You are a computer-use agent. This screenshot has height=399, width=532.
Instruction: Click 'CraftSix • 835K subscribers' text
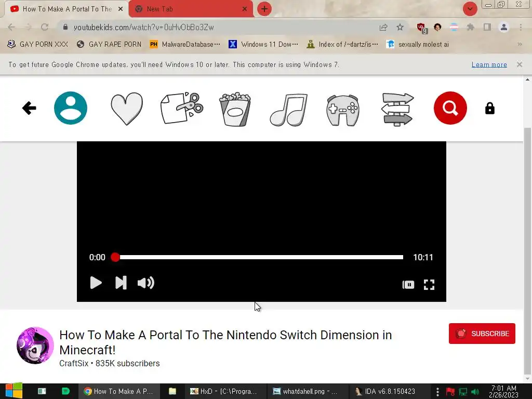pyautogui.click(x=109, y=363)
